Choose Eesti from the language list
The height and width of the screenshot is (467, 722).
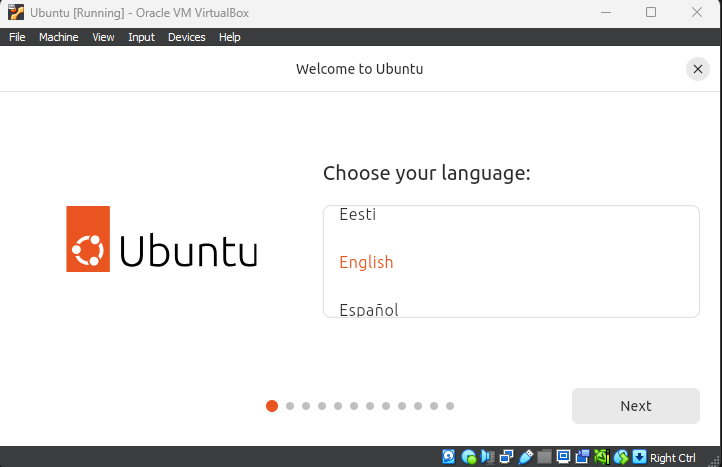(x=358, y=215)
